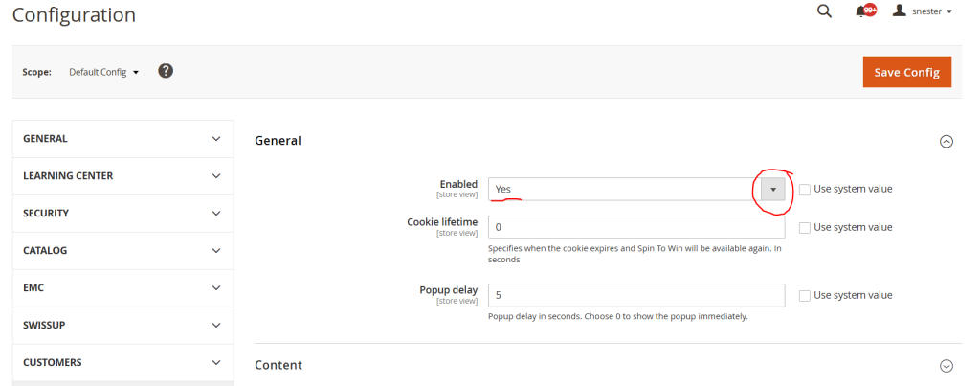Collapse the General section circle arrow
This screenshot has height=386, width=980.
(947, 141)
